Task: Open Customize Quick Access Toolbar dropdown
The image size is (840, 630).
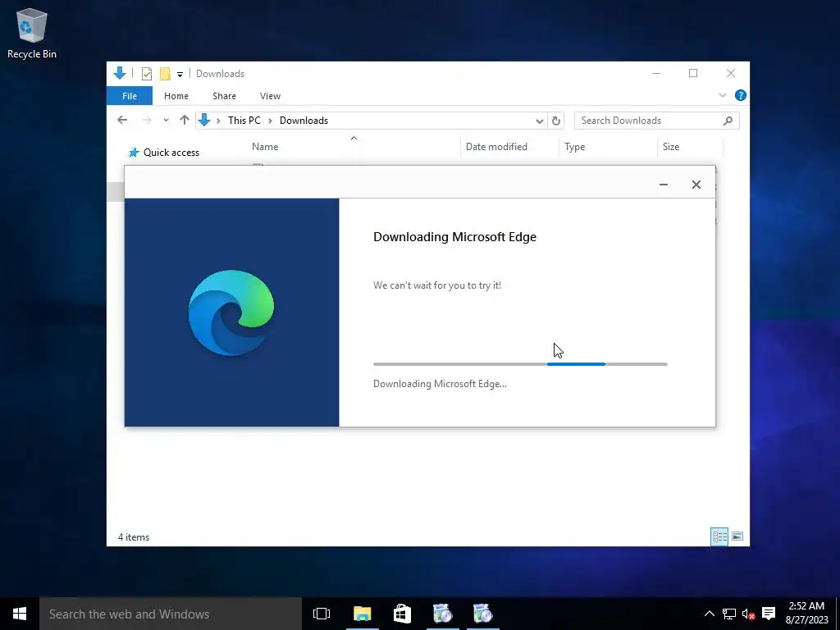Action: pyautogui.click(x=180, y=74)
